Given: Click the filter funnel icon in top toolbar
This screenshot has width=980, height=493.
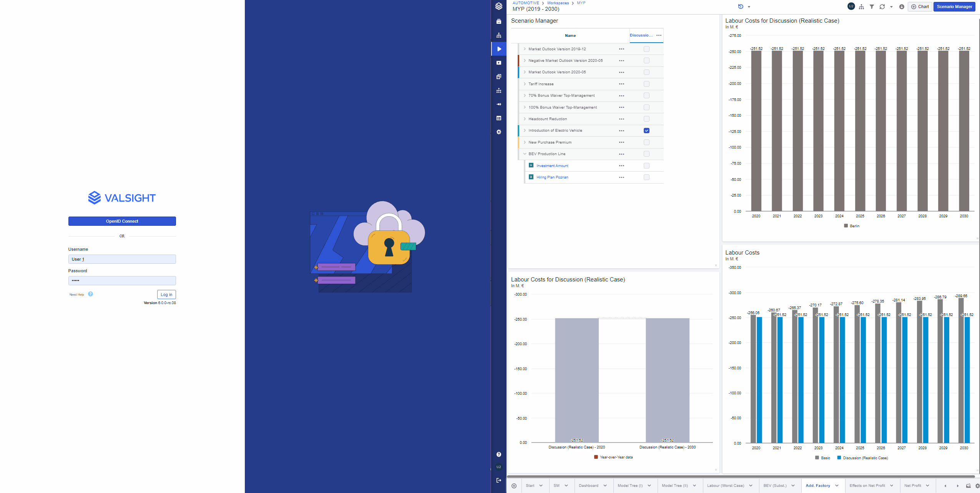Looking at the screenshot, I should [x=872, y=7].
